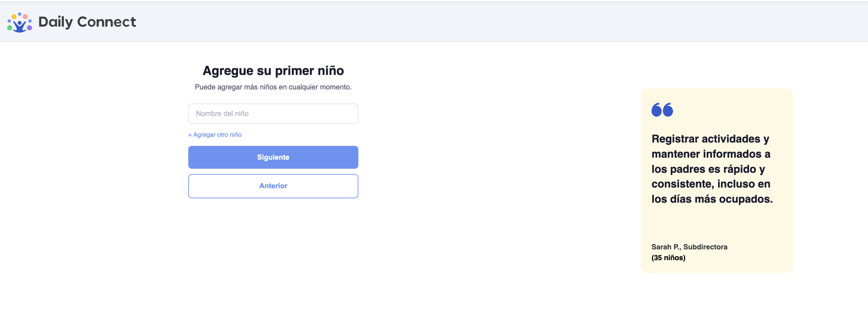
Task: Click the quote line Registrar actividades y
Action: (x=710, y=139)
